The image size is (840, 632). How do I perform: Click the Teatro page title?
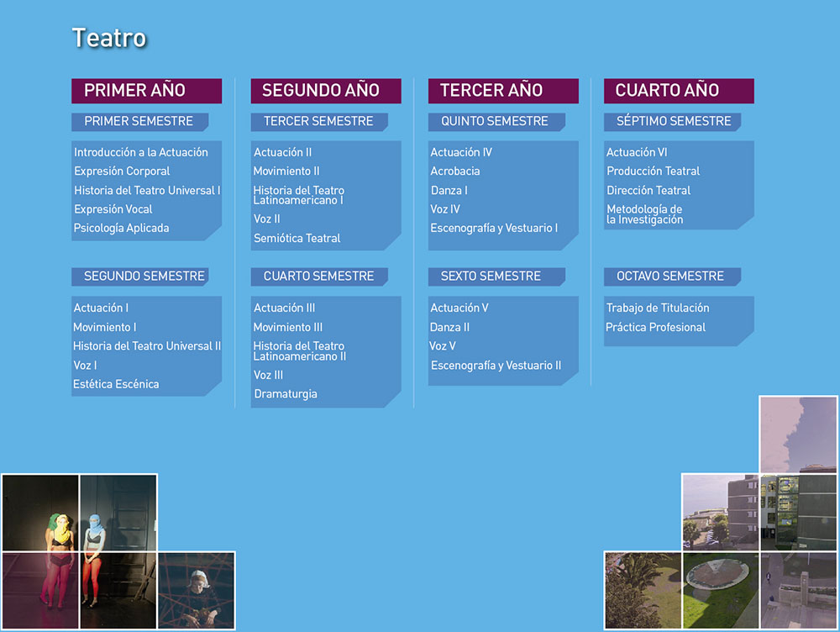coord(109,38)
